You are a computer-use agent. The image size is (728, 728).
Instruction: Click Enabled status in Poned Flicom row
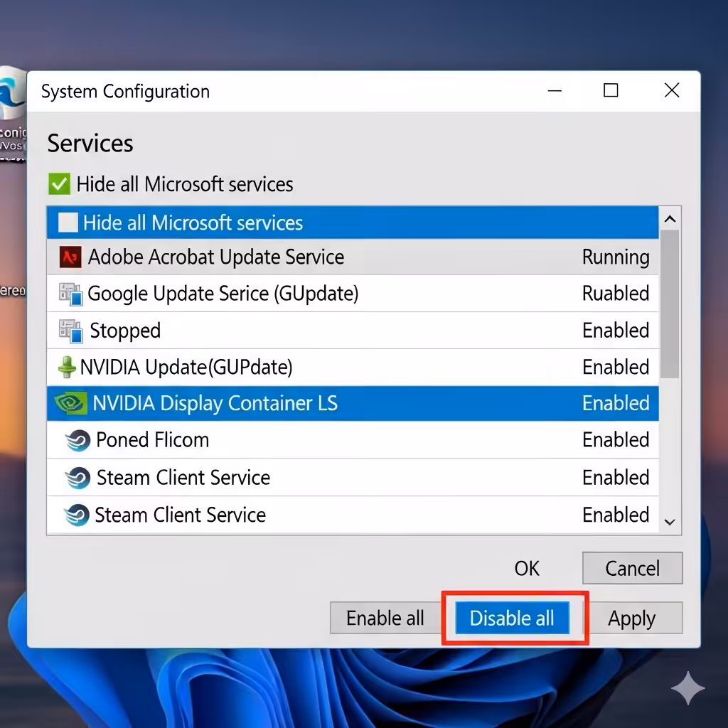coord(616,440)
